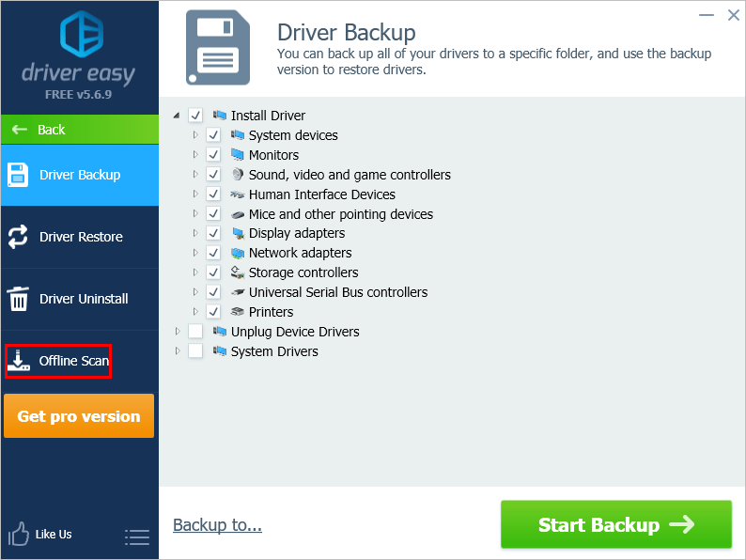Click the Storage controllers icon
The image size is (746, 560).
click(x=238, y=272)
